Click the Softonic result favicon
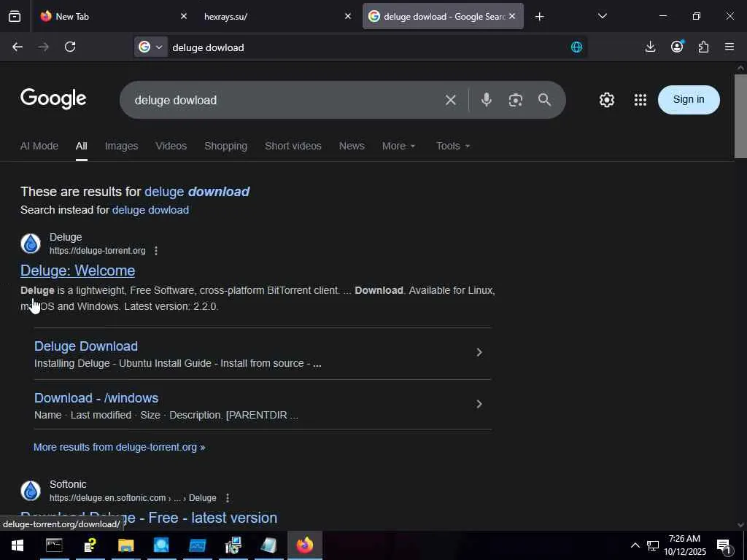747x560 pixels. click(x=31, y=491)
